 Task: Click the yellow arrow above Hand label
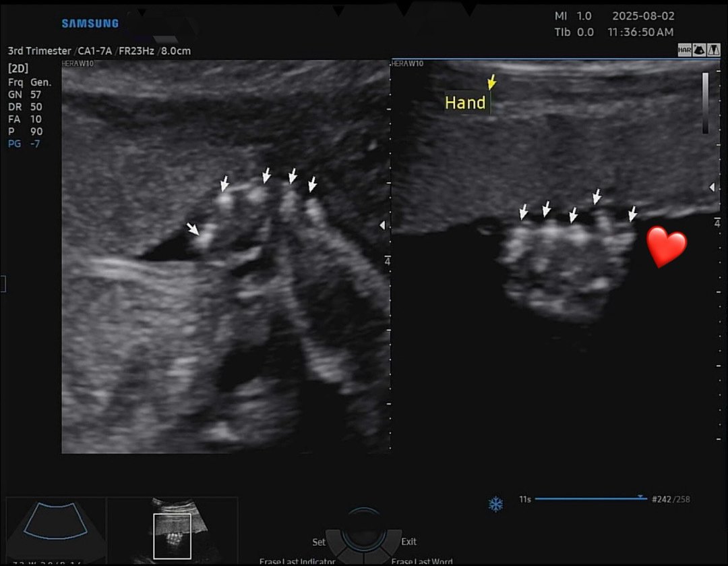(x=491, y=82)
